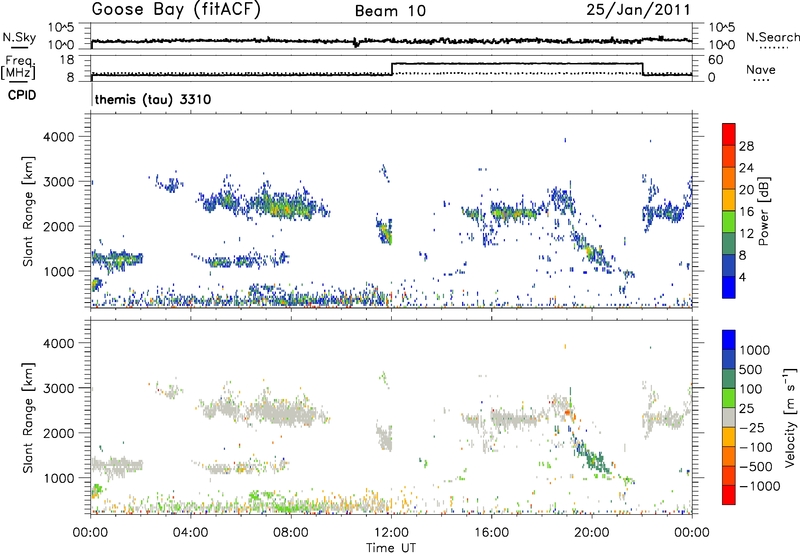
Task: Click the '24' label on Power color bar
Action: tap(746, 168)
